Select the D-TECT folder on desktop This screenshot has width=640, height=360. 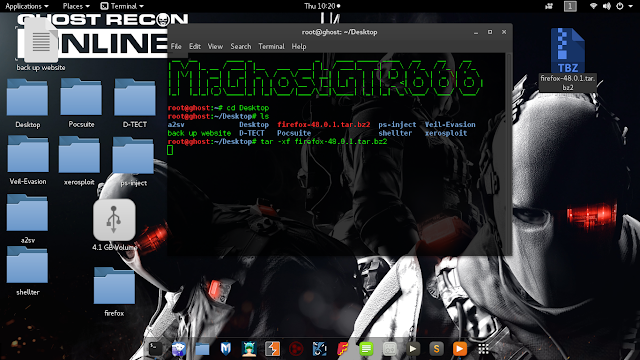click(135, 103)
